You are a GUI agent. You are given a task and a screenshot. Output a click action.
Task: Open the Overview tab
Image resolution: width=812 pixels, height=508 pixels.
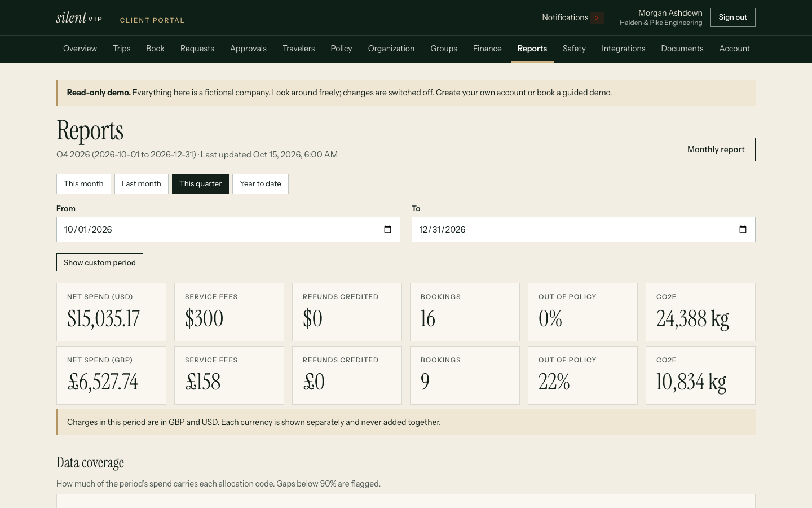pyautogui.click(x=80, y=49)
